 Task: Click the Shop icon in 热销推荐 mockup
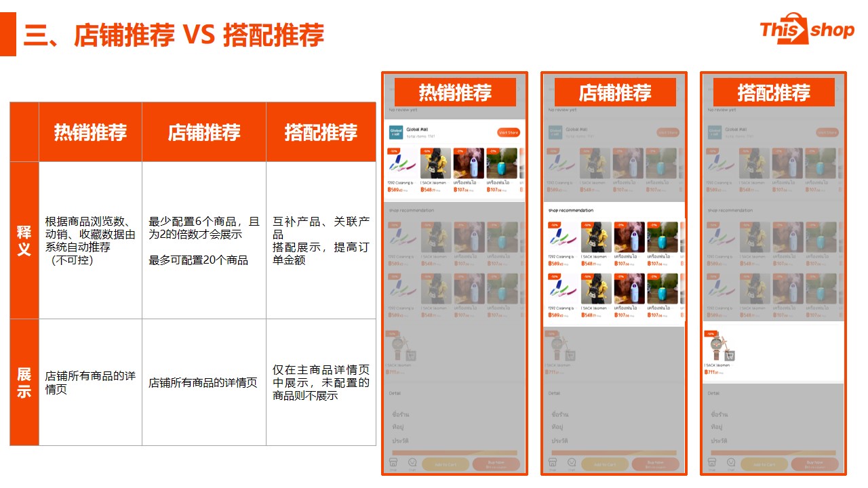coord(392,463)
